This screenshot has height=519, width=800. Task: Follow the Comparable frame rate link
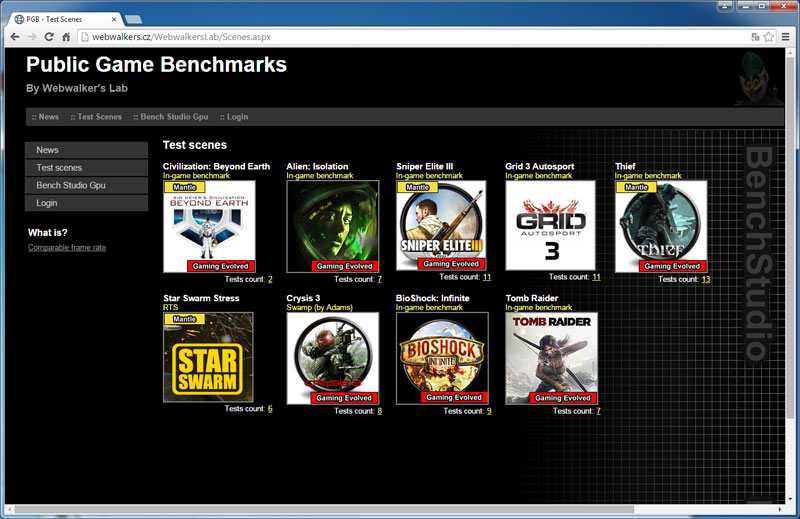point(67,248)
